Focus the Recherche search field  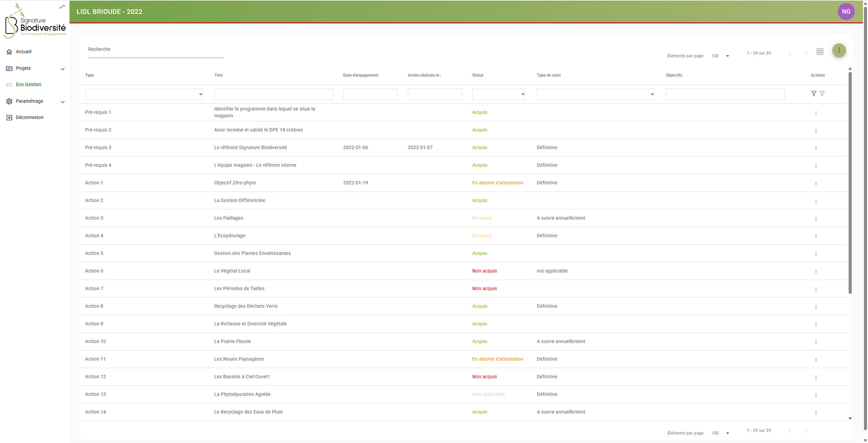pos(156,50)
